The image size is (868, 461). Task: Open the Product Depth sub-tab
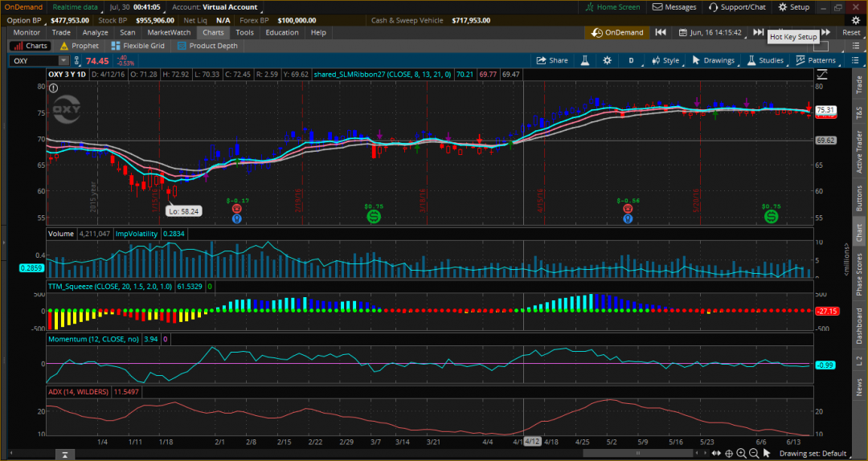click(x=207, y=46)
